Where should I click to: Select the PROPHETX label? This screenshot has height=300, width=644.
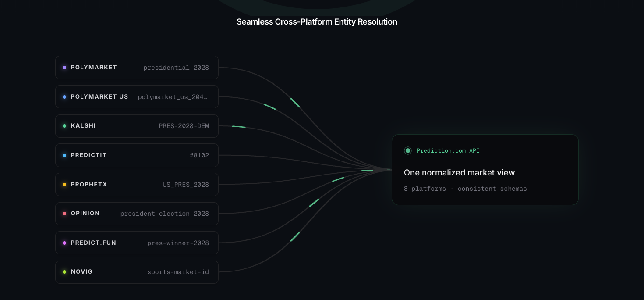coord(89,185)
